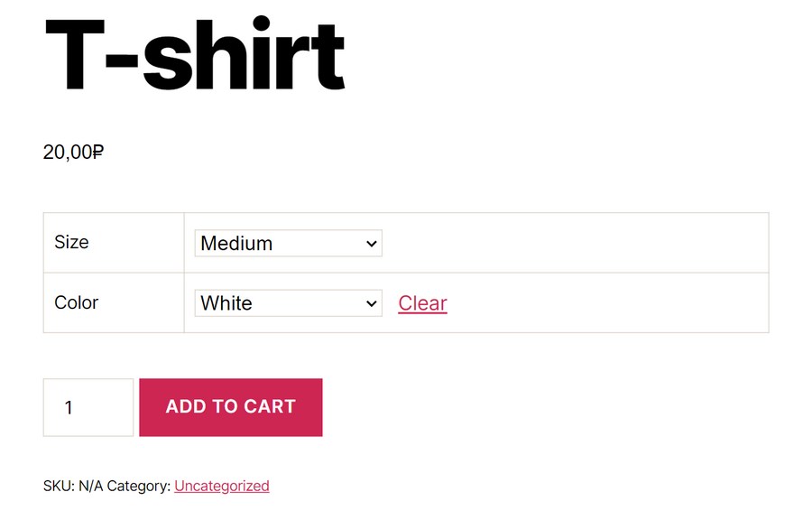Click the Clear link to reset variations

[x=422, y=303]
